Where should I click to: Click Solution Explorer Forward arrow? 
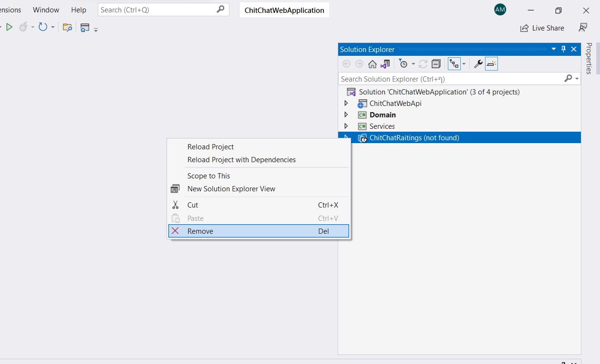[x=360, y=64]
